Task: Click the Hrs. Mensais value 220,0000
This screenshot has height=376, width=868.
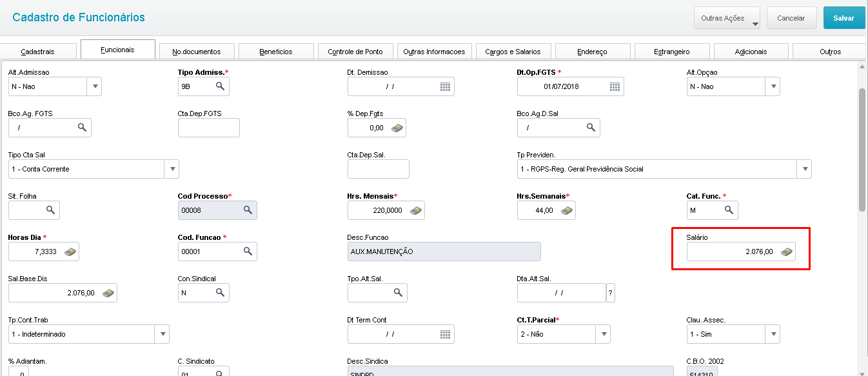Action: tap(389, 210)
